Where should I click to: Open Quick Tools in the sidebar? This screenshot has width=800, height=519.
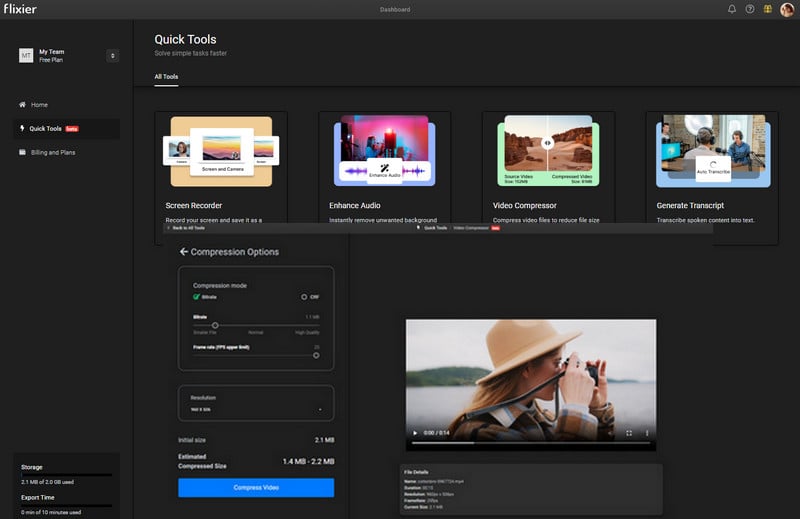(x=66, y=129)
